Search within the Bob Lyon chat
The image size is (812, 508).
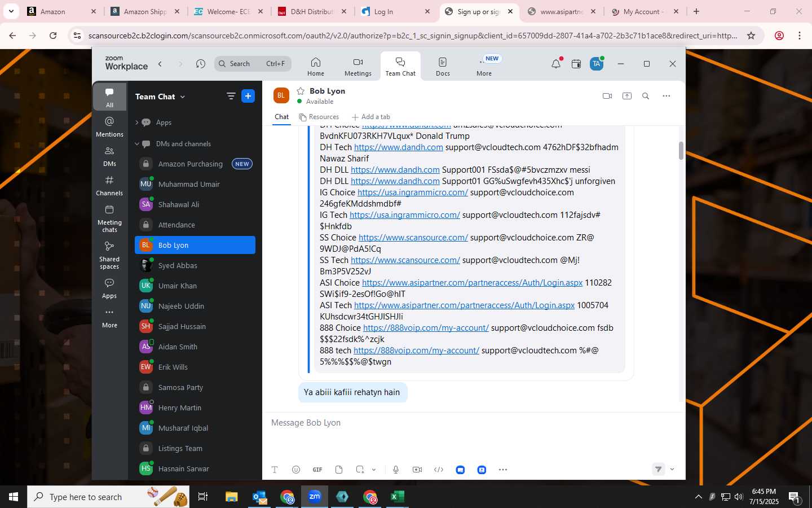click(646, 96)
